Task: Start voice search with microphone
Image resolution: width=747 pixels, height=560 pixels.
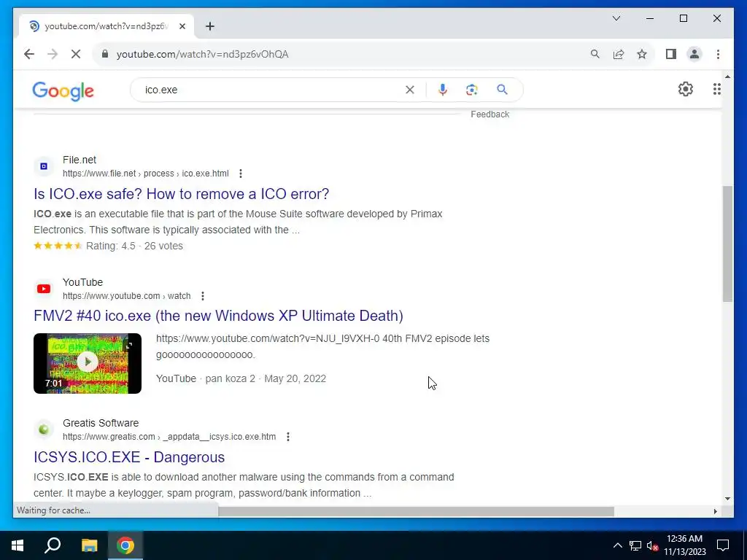Action: [x=443, y=90]
